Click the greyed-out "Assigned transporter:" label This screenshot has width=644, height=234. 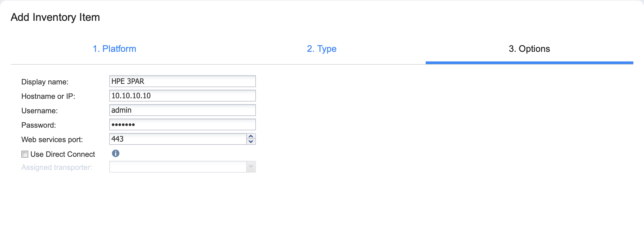[x=57, y=167]
